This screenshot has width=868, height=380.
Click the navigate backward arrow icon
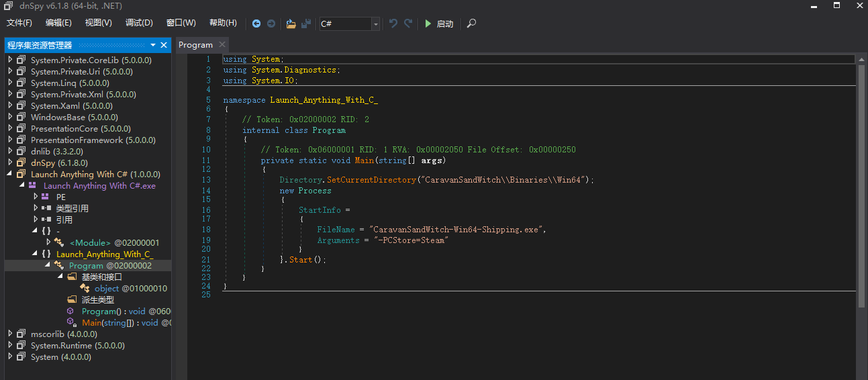(256, 23)
